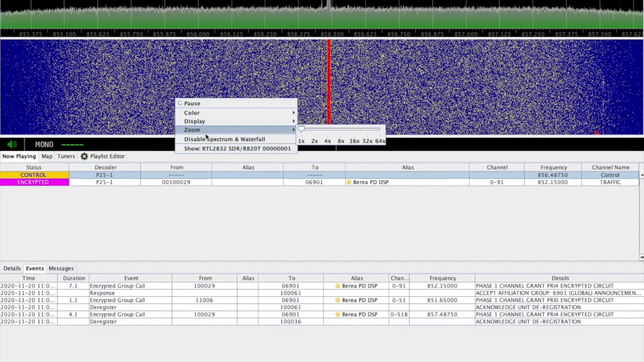Image resolution: width=644 pixels, height=362 pixels.
Task: Click frequency 856.48750 in control row
Action: pyautogui.click(x=552, y=175)
